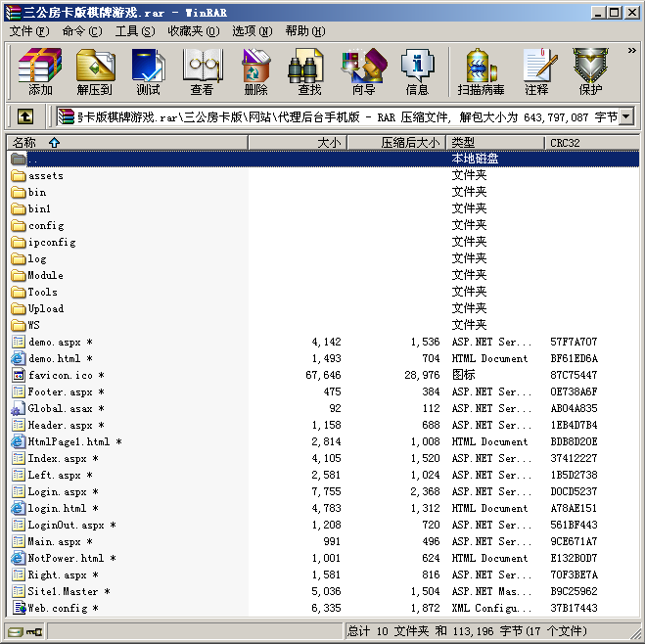Viewport: 645px width, 644px height.
Task: Open the 查看 (View) toolbar tool
Action: pyautogui.click(x=202, y=71)
